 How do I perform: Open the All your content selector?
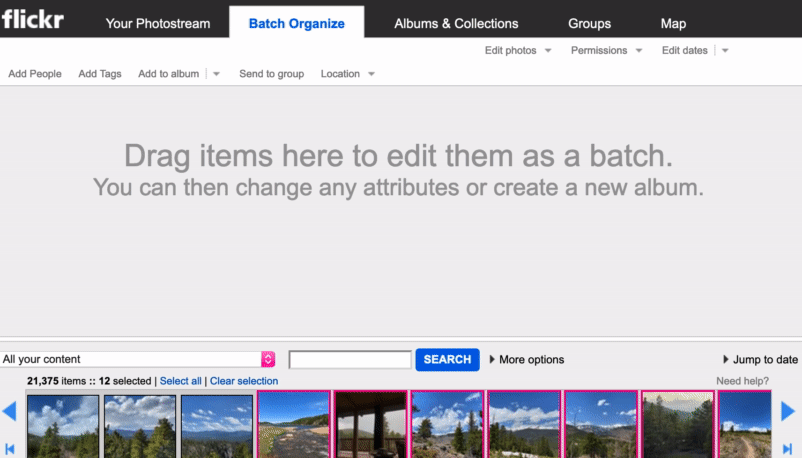(x=138, y=359)
